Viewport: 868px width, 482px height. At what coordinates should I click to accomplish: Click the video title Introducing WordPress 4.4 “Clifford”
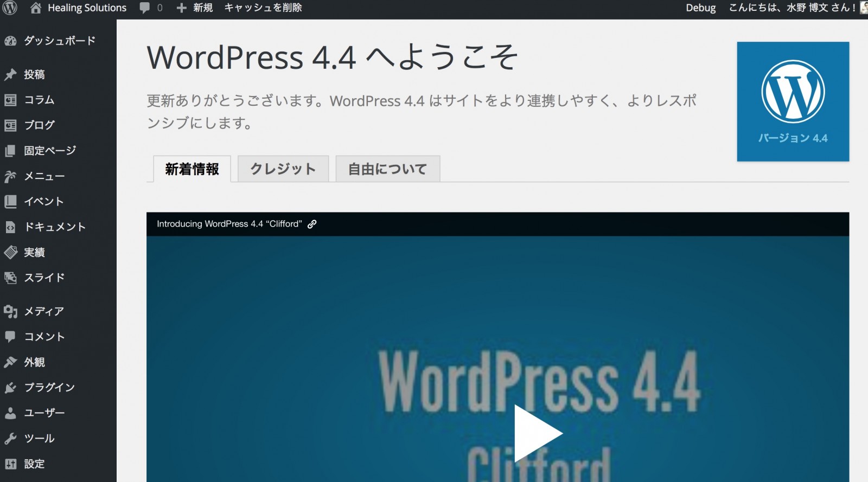pos(229,224)
